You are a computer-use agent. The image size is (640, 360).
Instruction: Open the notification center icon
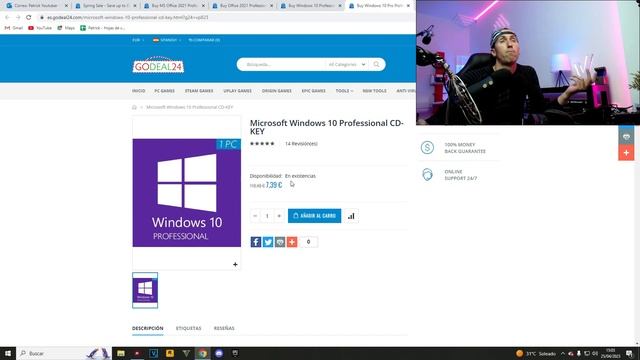[x=630, y=353]
